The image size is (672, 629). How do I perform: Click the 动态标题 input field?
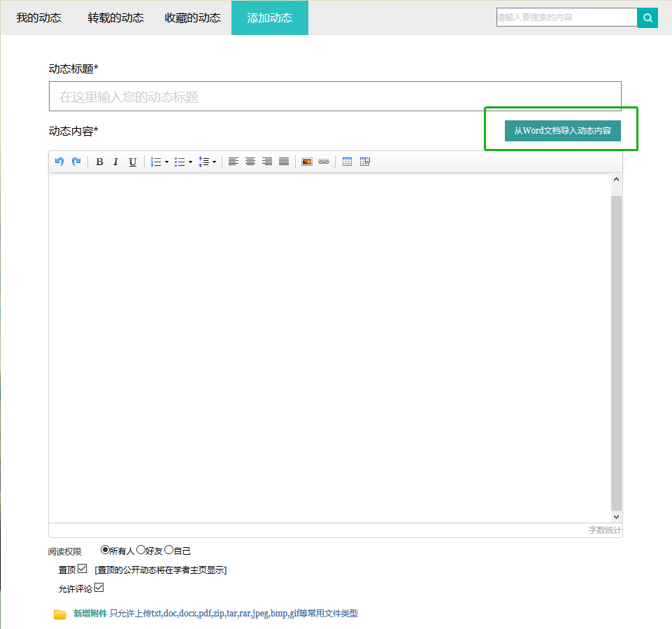(335, 97)
